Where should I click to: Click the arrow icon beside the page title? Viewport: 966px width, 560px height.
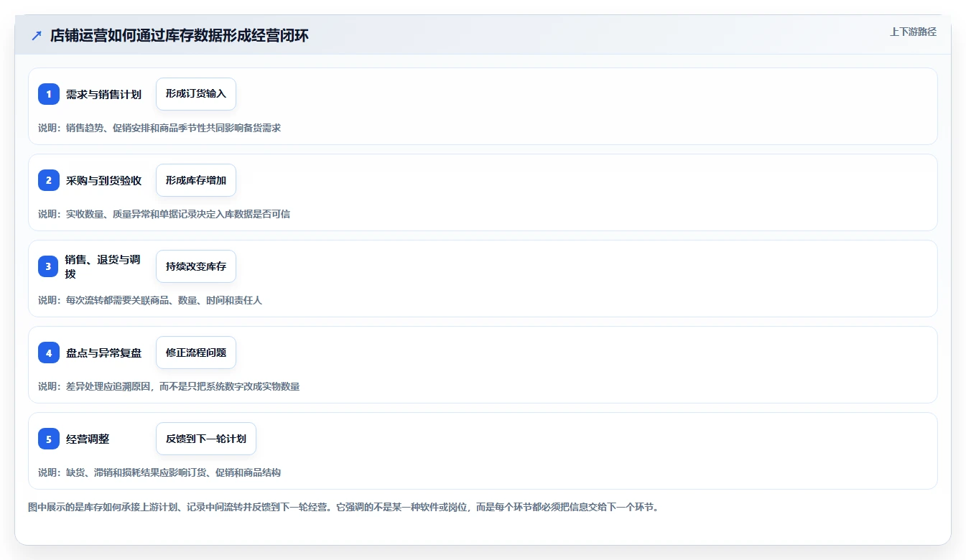[37, 36]
